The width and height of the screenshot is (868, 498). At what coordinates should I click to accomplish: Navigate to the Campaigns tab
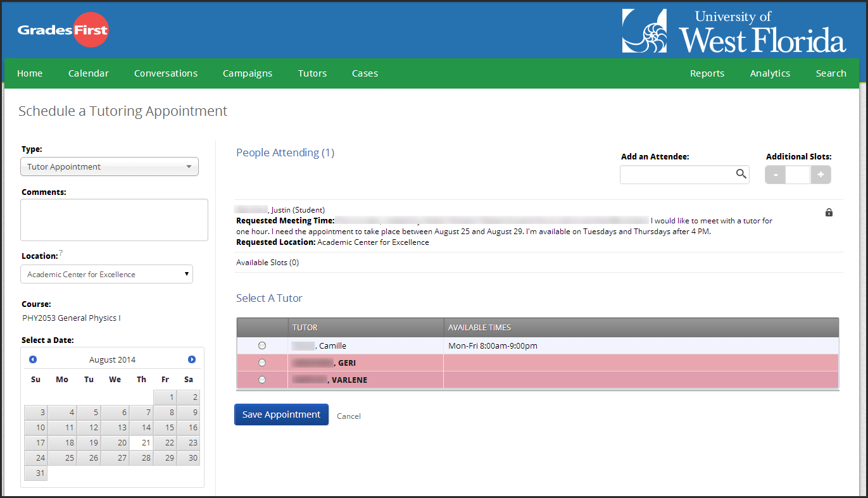(248, 73)
